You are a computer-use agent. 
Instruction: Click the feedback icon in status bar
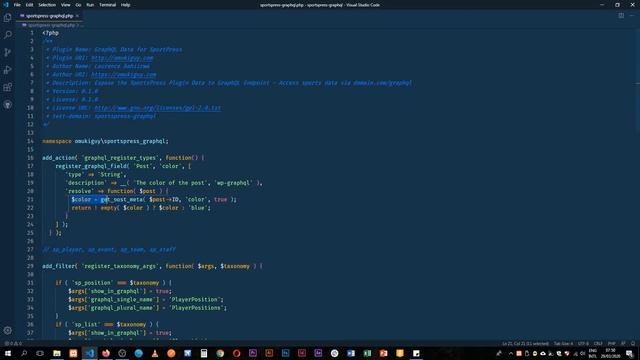pos(623,344)
